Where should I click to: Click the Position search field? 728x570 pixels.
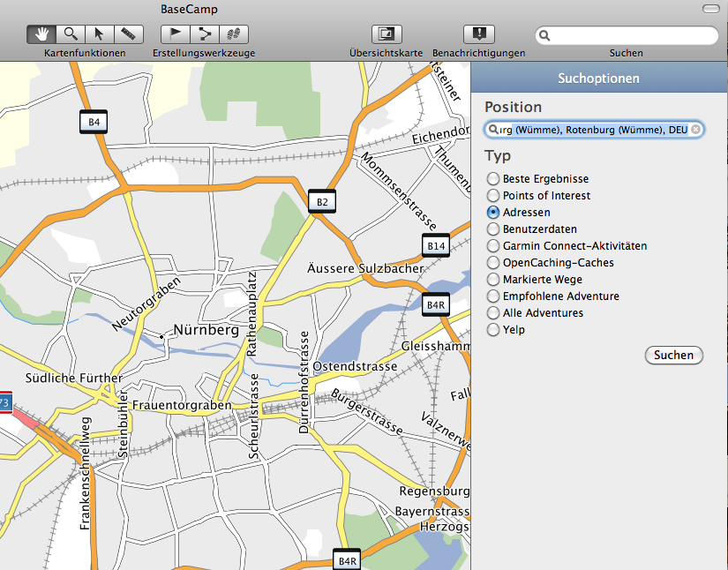tap(594, 130)
